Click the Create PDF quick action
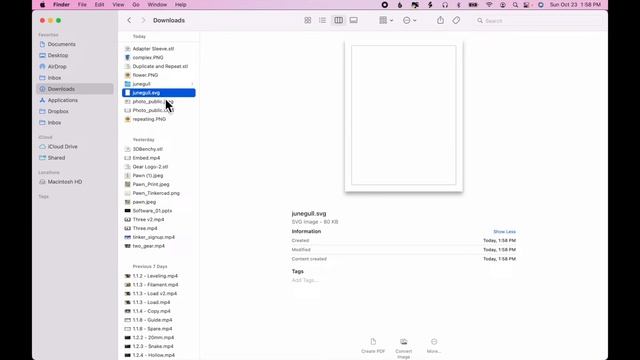 (x=373, y=346)
